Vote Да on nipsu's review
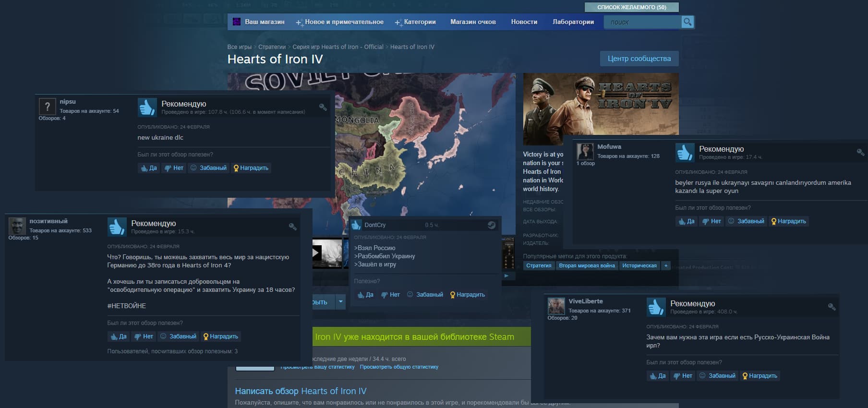 (148, 168)
